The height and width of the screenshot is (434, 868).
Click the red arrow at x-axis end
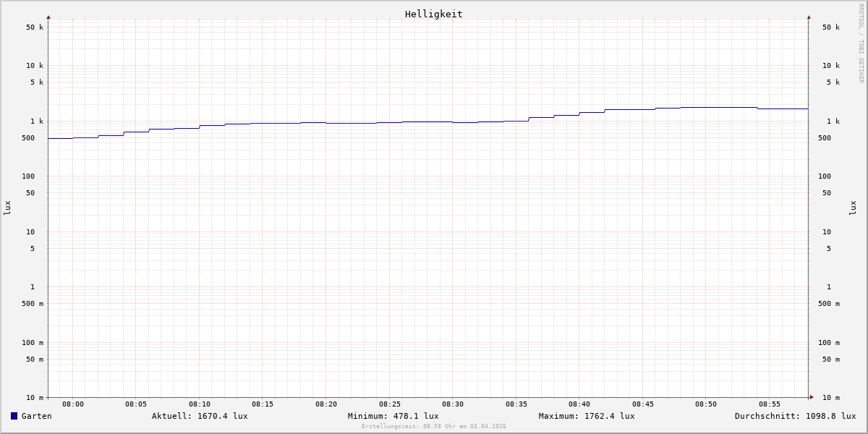pyautogui.click(x=812, y=397)
